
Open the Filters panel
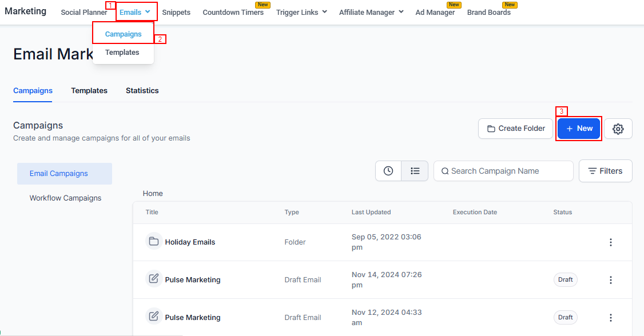605,171
